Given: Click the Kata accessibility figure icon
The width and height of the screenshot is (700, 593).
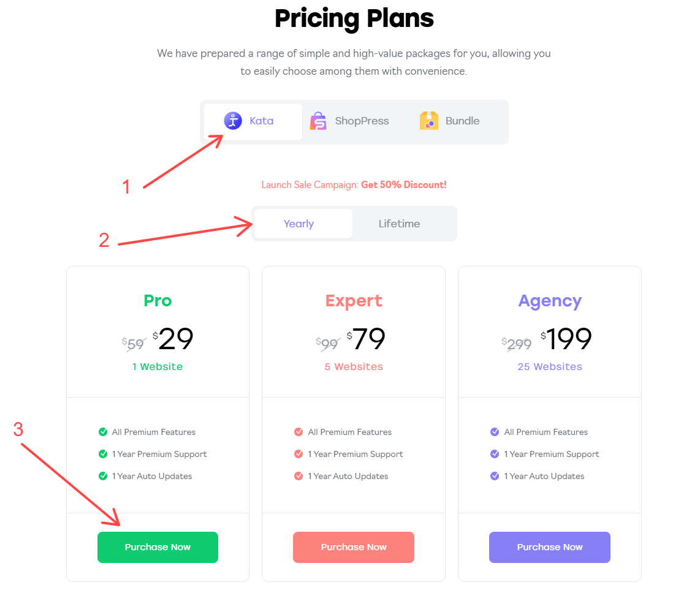Looking at the screenshot, I should [x=232, y=121].
